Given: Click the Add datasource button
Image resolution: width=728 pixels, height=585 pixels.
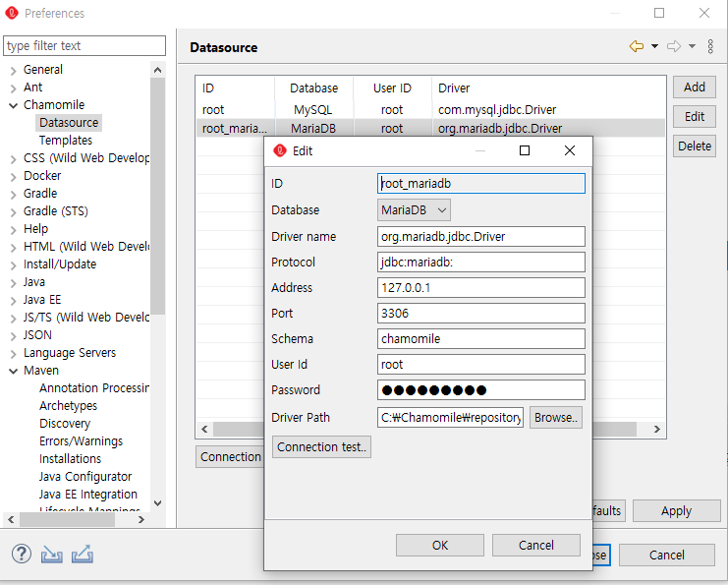Looking at the screenshot, I should tap(695, 87).
